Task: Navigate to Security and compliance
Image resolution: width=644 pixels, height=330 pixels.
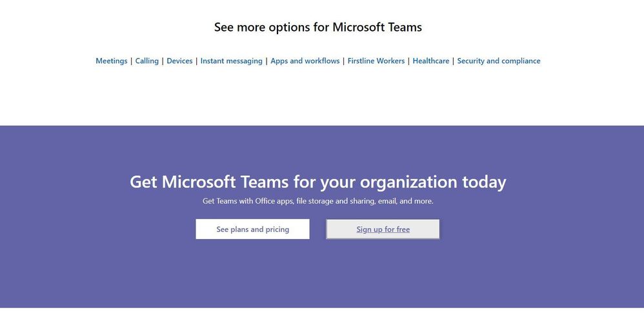Action: [498, 61]
